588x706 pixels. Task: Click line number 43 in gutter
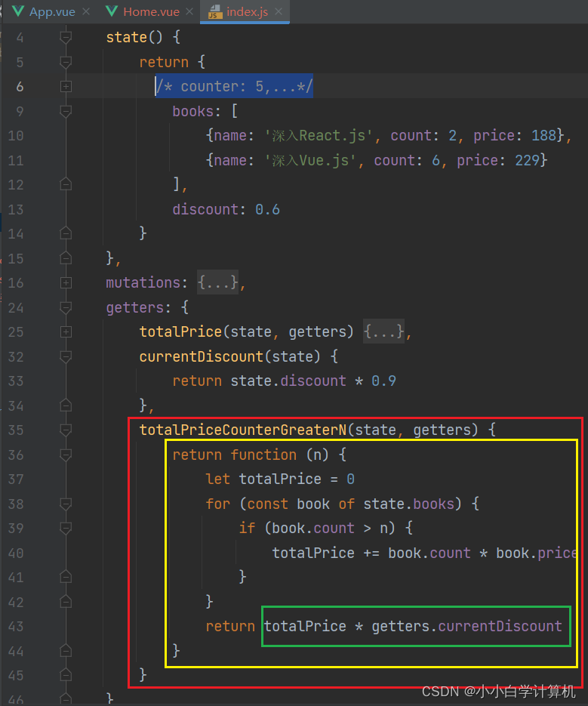click(x=16, y=626)
